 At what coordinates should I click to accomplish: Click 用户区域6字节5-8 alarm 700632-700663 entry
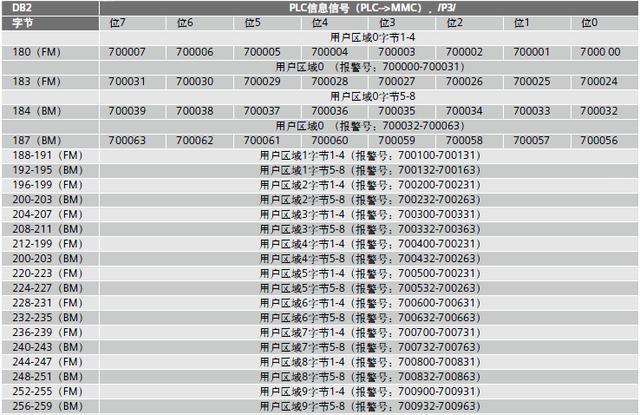(370, 317)
